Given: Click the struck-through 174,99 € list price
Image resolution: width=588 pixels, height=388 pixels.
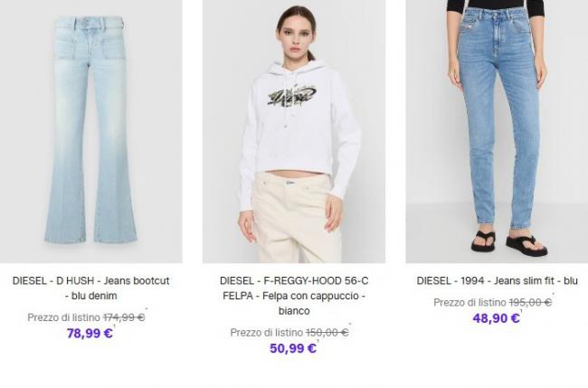Looking at the screenshot, I should click(x=124, y=317).
